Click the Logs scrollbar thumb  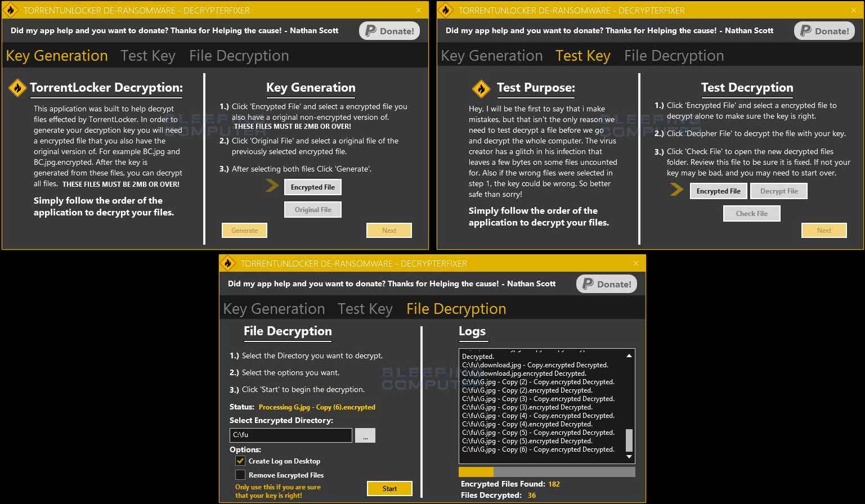coord(629,440)
